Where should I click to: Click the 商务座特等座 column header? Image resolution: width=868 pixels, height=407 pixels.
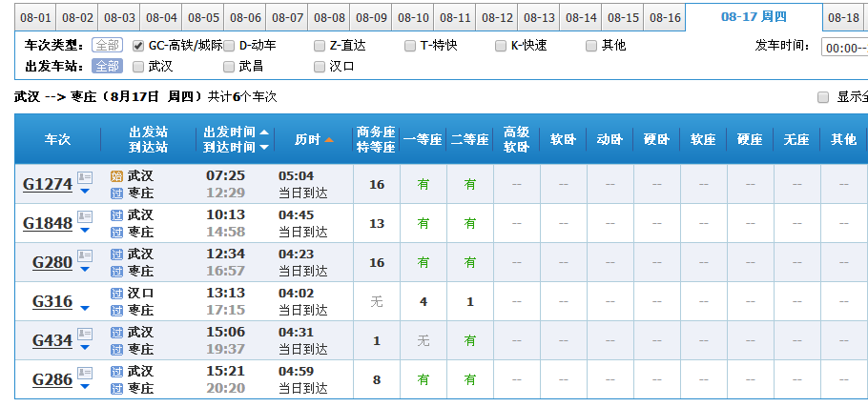[377, 140]
